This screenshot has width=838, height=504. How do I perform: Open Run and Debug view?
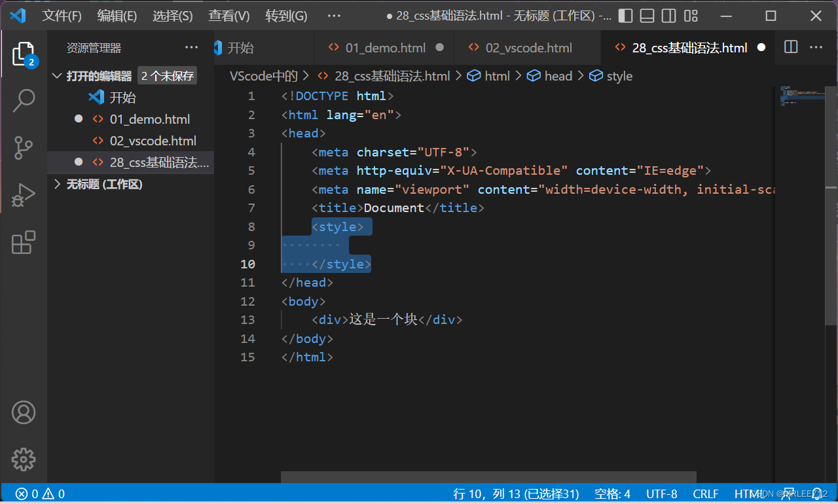click(x=24, y=195)
